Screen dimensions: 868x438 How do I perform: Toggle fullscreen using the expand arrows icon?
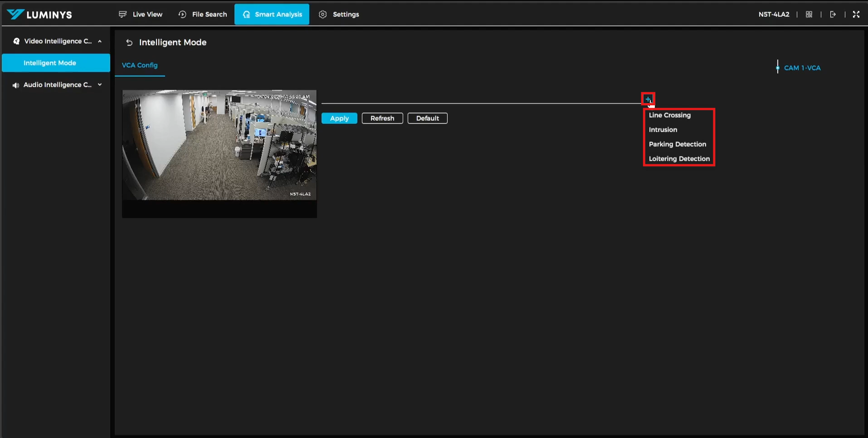pos(856,15)
